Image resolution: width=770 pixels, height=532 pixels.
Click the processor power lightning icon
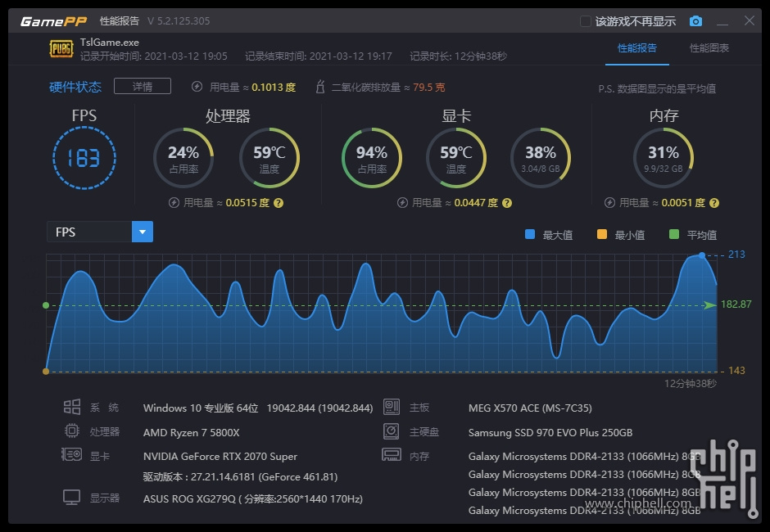tap(174, 203)
